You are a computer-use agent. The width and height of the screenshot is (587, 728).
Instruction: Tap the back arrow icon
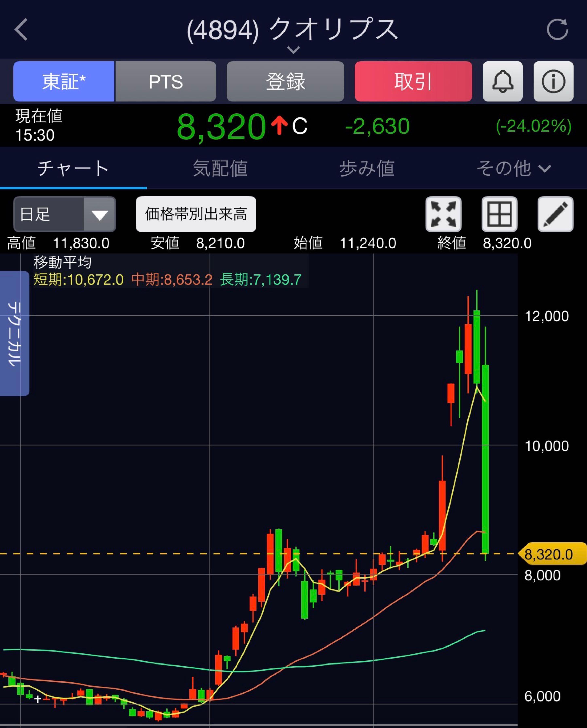21,30
